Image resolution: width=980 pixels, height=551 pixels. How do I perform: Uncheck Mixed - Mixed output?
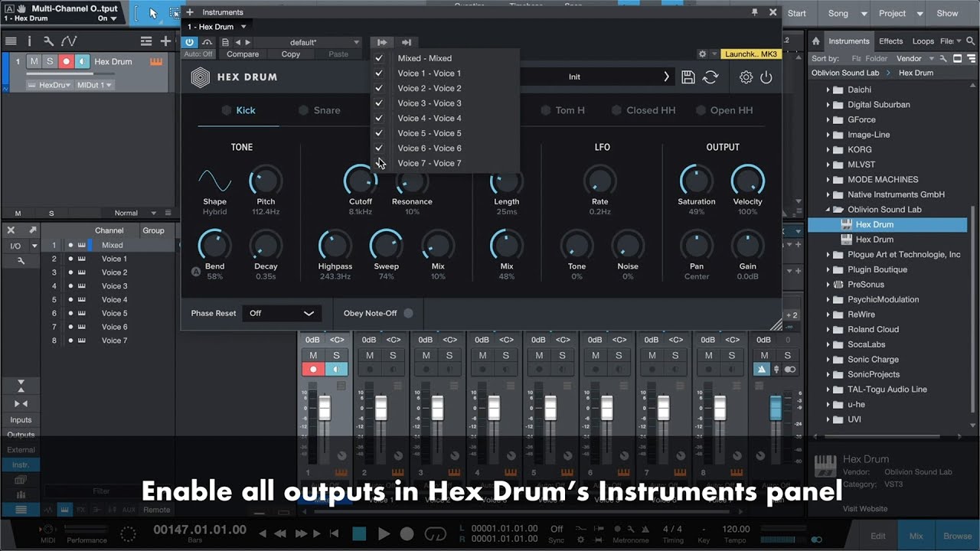pos(379,58)
